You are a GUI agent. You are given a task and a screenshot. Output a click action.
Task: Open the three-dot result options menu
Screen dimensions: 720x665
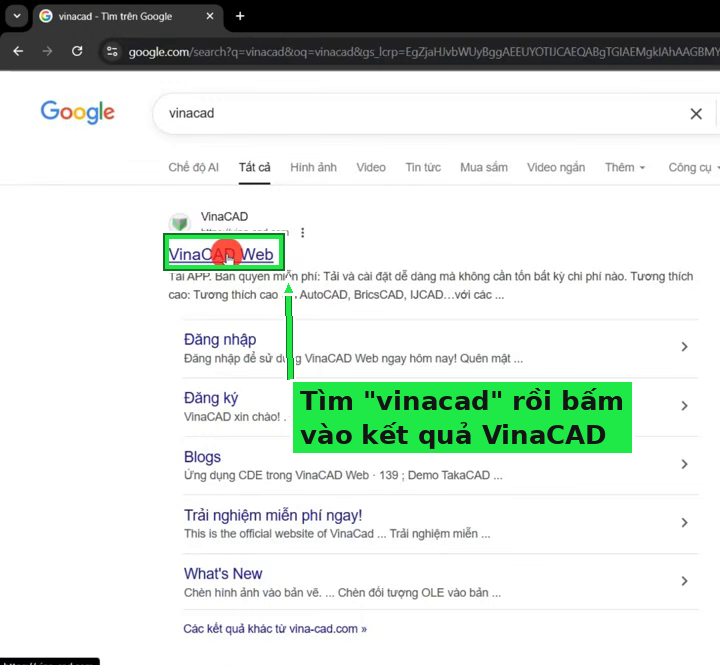click(x=303, y=233)
